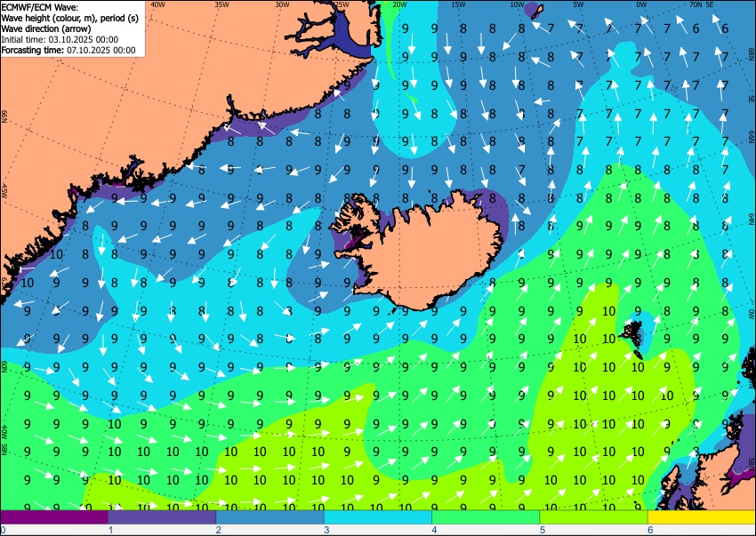Click the '30W' longitude label at top
Image resolution: width=756 pixels, height=536 pixels.
pos(282,4)
